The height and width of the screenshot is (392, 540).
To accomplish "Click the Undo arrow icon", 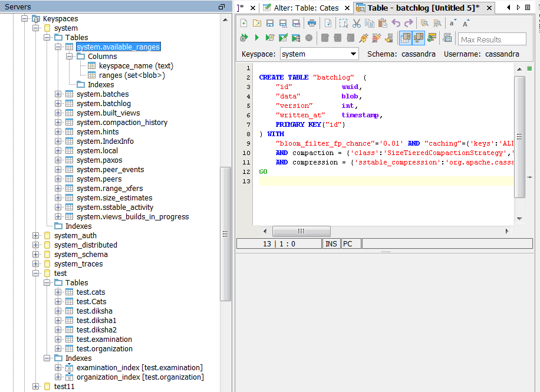I will [396, 23].
